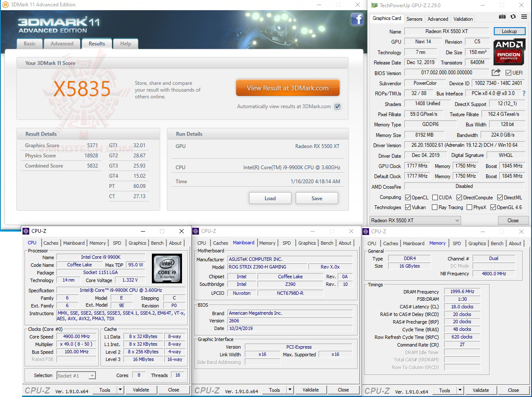Open the Facebook share icon in 3DMark
Viewport: 532px width, 397px height.
(x=357, y=19)
